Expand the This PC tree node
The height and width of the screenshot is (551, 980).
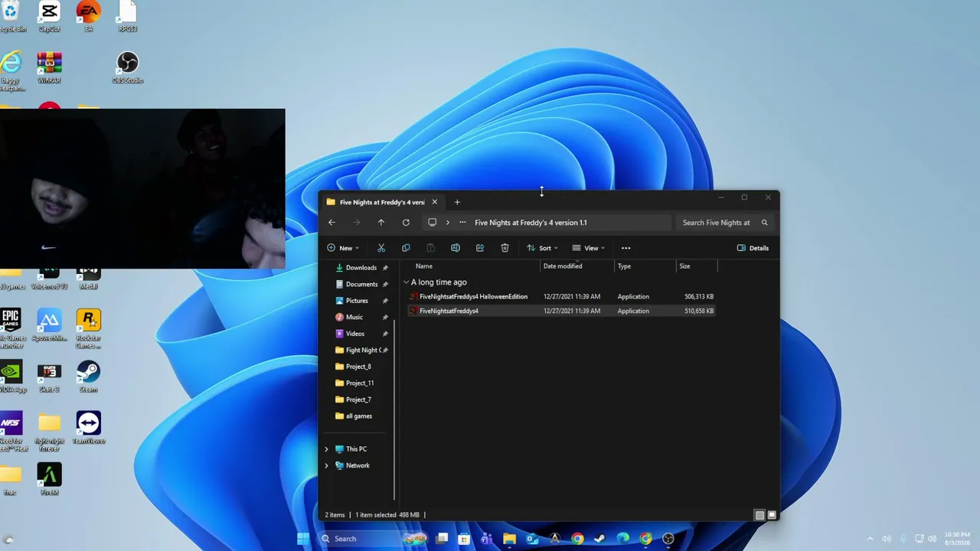327,449
